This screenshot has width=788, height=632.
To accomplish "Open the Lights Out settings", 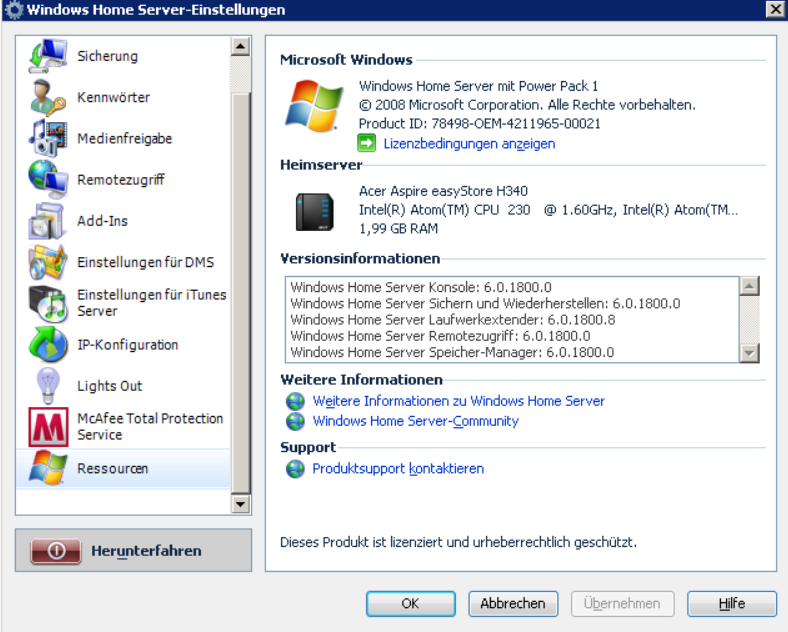I will click(x=123, y=386).
